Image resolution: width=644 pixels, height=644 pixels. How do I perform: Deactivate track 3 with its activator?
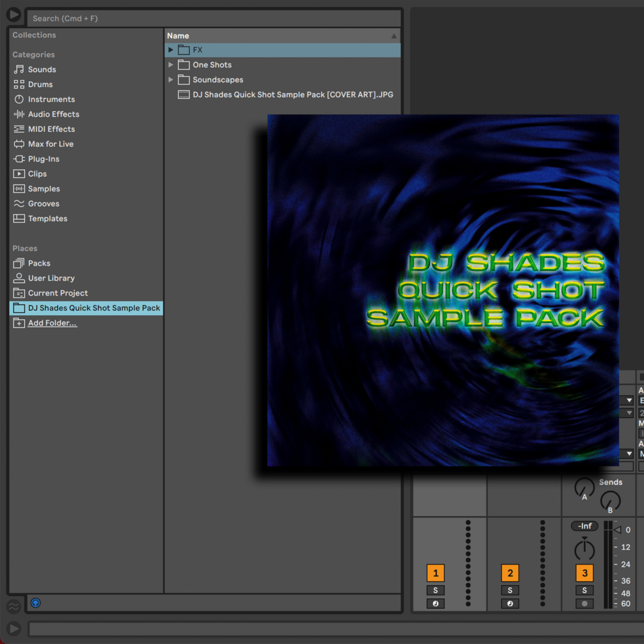click(584, 573)
